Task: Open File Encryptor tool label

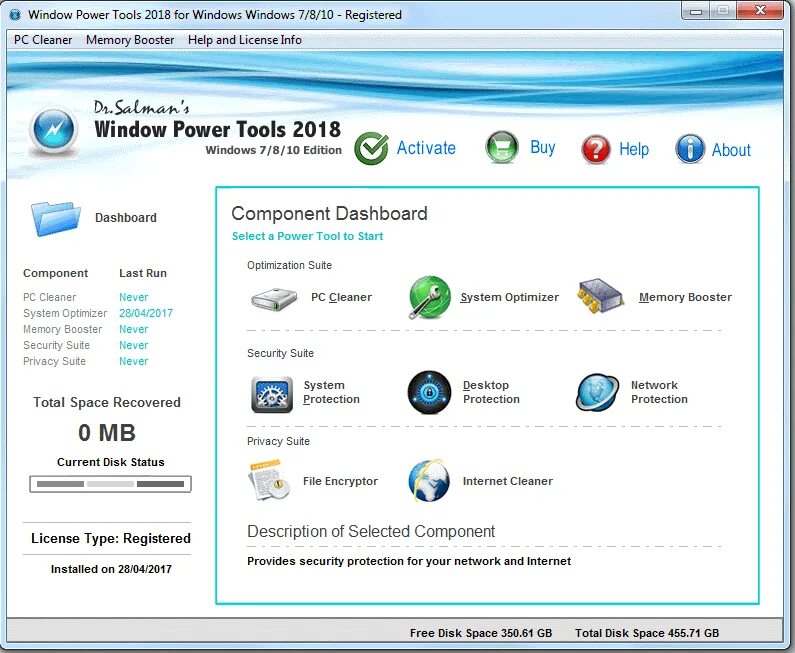Action: tap(340, 481)
